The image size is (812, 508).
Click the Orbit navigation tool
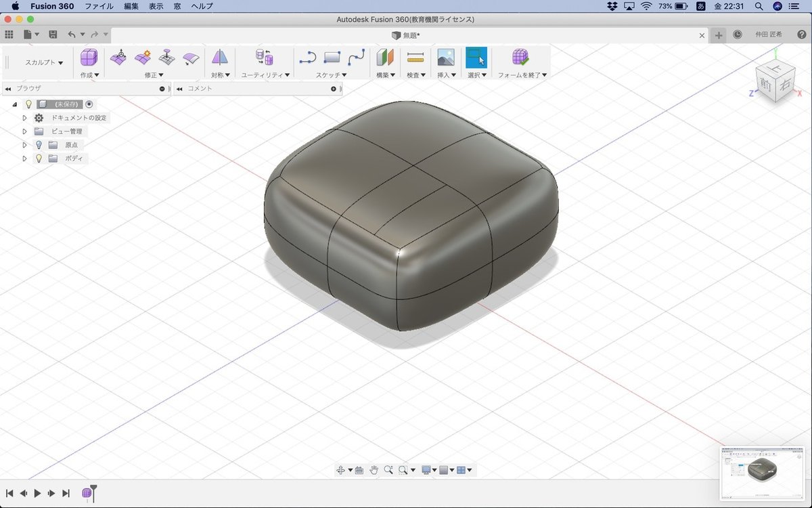click(x=341, y=469)
